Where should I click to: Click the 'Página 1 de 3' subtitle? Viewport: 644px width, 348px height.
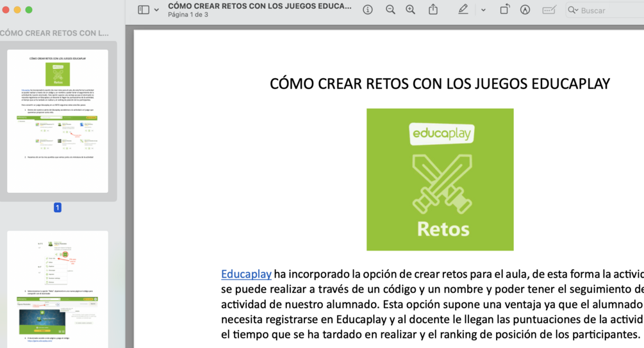[x=188, y=15]
